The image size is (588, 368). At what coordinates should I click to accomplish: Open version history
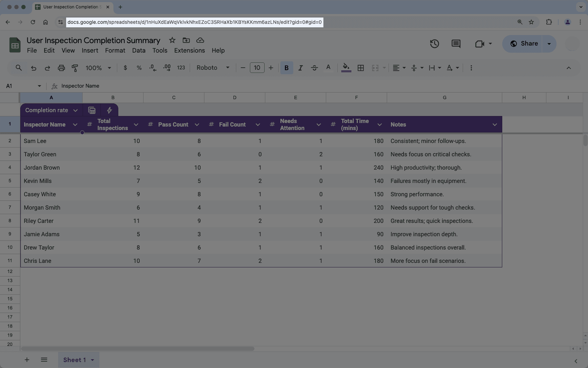tap(434, 43)
